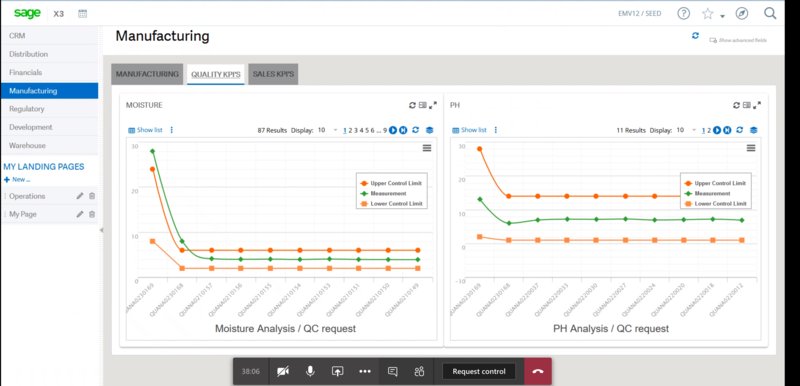Switch to the QUALITY KPI'S tab
The height and width of the screenshot is (386, 800).
(216, 74)
